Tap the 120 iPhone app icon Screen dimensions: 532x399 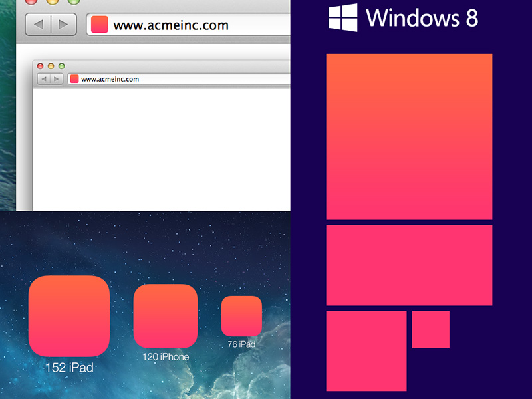tap(166, 316)
